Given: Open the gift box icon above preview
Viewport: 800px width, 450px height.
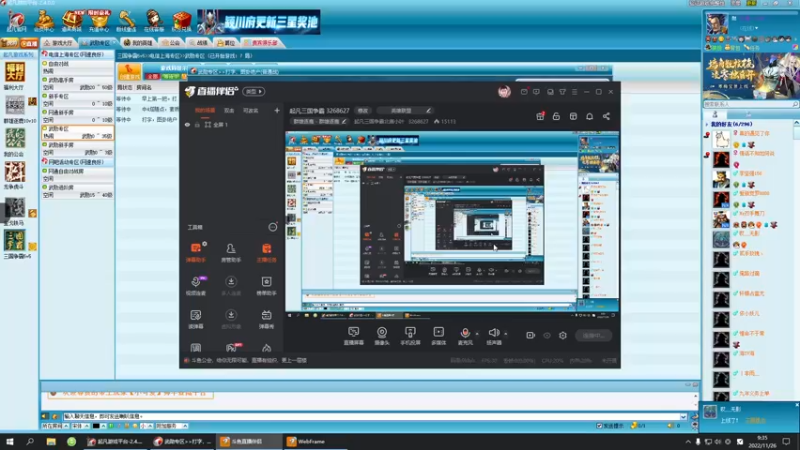Looking at the screenshot, I should 540,116.
